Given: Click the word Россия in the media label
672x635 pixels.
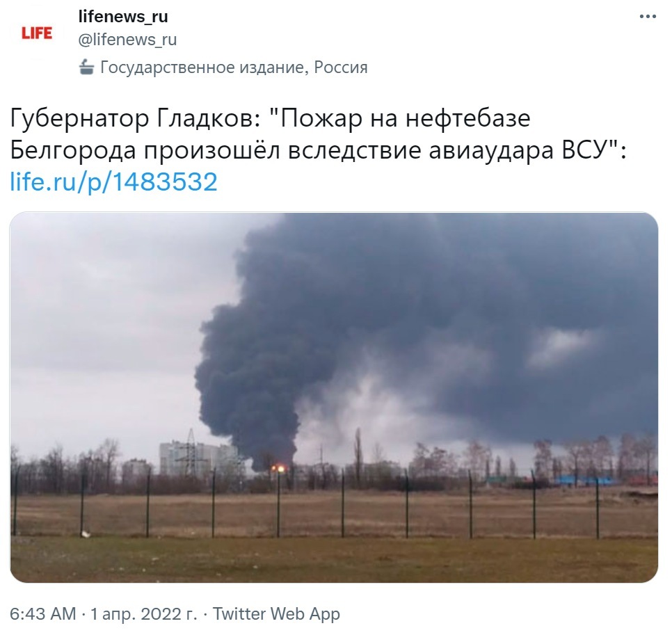Looking at the screenshot, I should 341,67.
